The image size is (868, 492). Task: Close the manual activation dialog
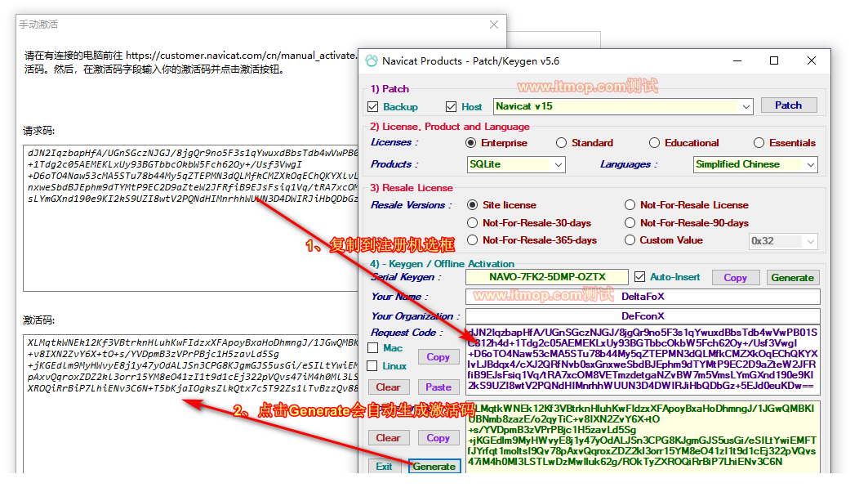click(492, 25)
